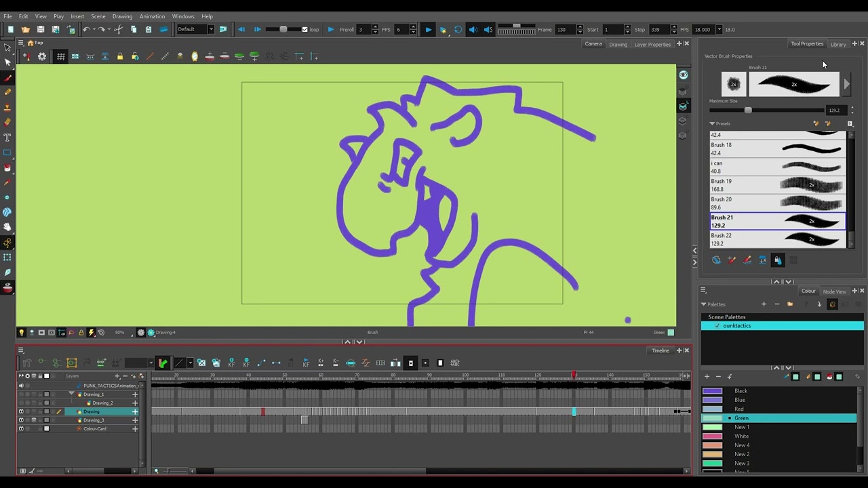
Task: Toggle the ounktactics palette checkbox
Action: (x=717, y=326)
